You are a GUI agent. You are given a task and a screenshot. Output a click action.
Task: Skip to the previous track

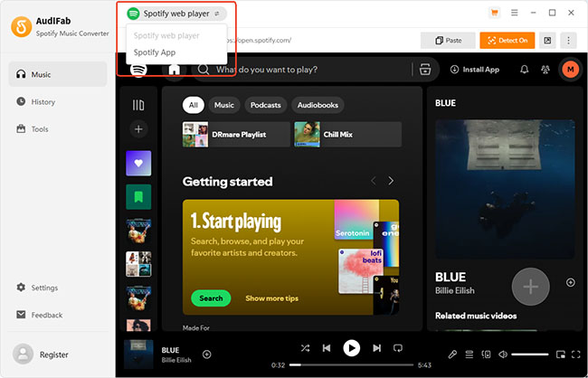pos(327,348)
